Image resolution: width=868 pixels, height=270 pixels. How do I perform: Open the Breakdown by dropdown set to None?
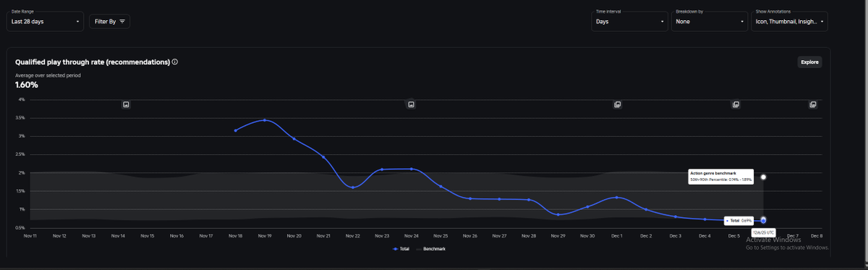point(709,21)
